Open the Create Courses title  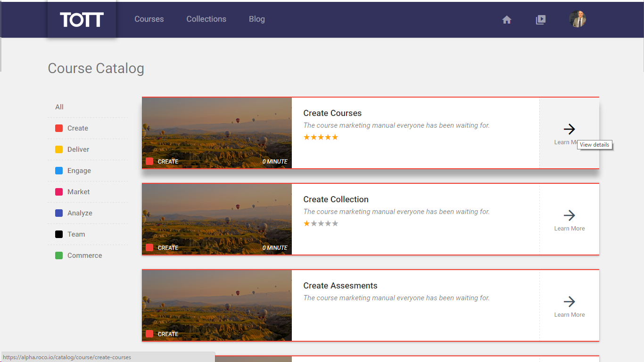(332, 113)
